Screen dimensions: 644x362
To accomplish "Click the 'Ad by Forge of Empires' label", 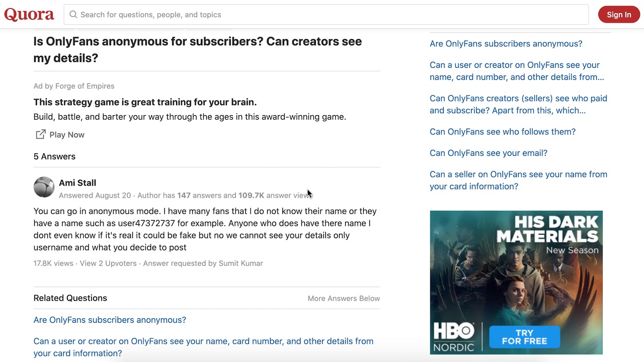I will [x=74, y=86].
